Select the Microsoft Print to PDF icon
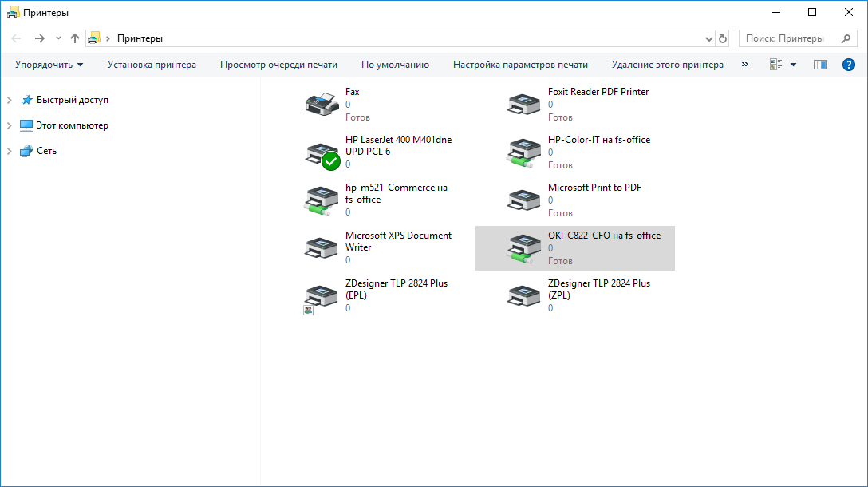Image resolution: width=868 pixels, height=487 pixels. click(x=523, y=200)
